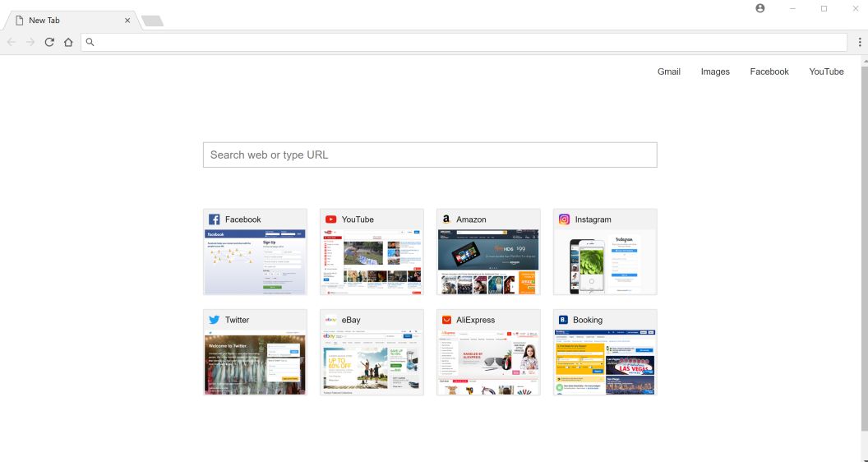Open the Booking page thumbnail
The image size is (868, 462).
[605, 363]
